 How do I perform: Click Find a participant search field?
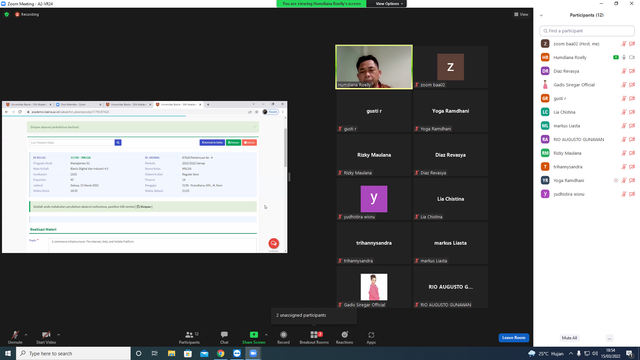(x=587, y=31)
